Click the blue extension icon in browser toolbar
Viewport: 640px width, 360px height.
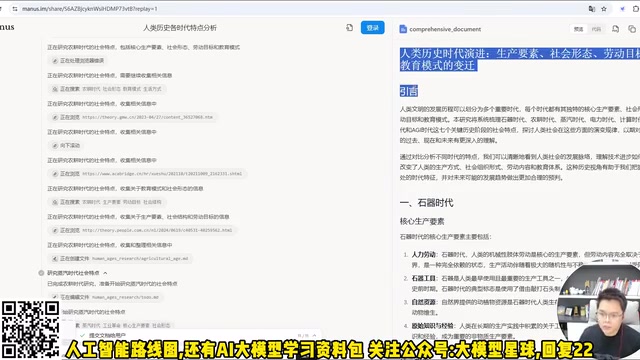[x=622, y=9]
